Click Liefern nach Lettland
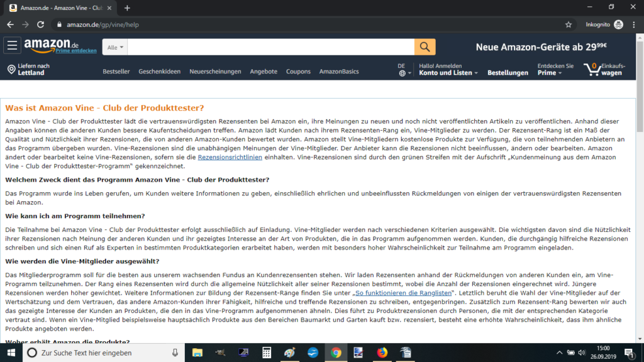The image size is (644, 362). click(x=29, y=69)
